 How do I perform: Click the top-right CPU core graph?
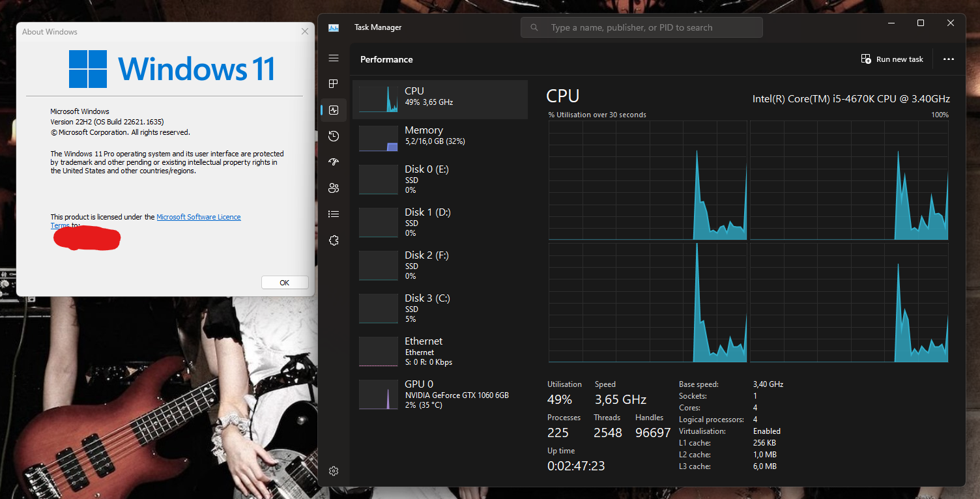point(849,180)
